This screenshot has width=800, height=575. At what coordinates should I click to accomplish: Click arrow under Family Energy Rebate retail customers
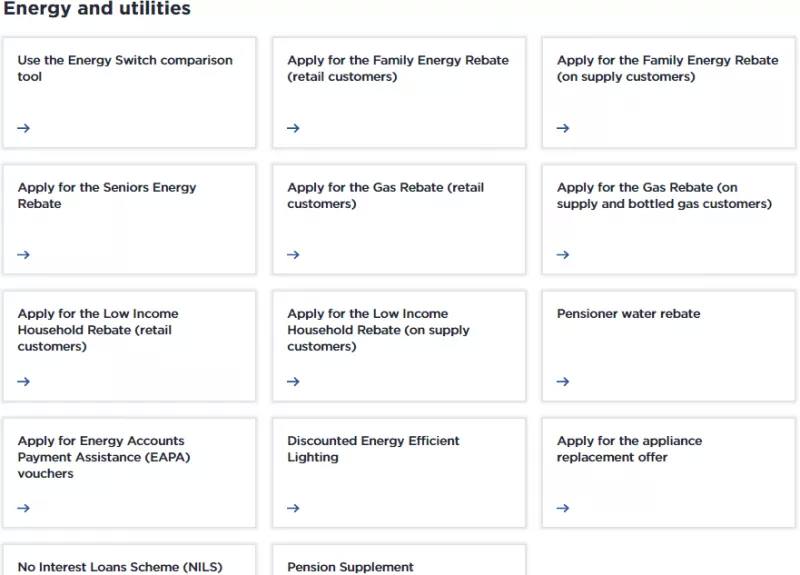[x=293, y=128]
